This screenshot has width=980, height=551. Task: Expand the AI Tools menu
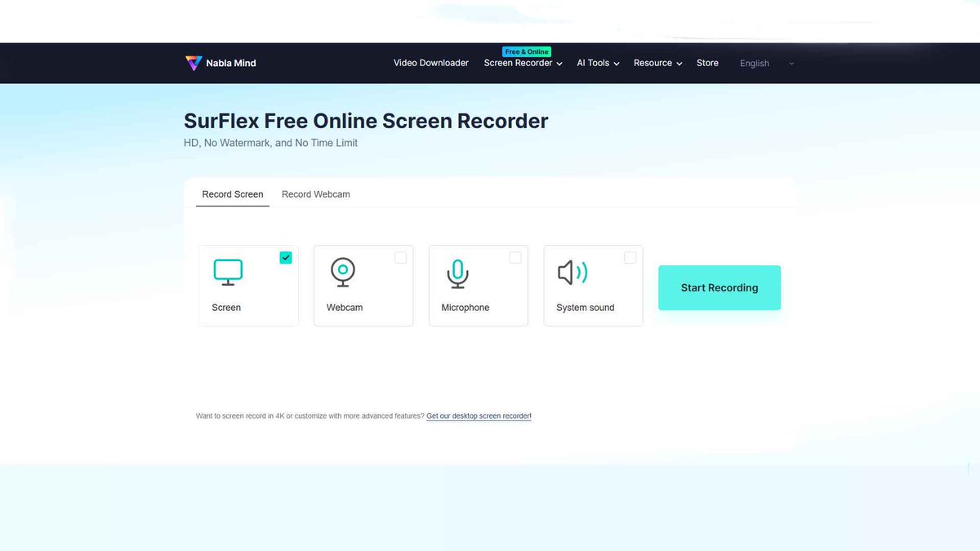click(x=598, y=63)
